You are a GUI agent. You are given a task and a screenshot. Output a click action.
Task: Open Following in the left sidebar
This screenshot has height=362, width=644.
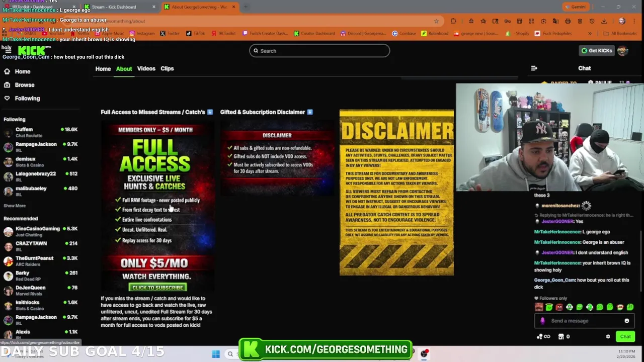22,99
